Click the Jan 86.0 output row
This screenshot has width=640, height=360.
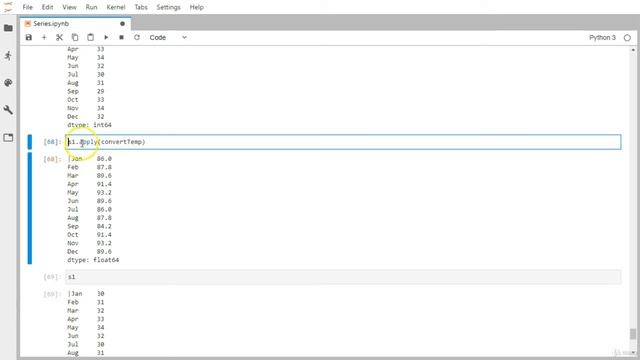click(x=89, y=158)
